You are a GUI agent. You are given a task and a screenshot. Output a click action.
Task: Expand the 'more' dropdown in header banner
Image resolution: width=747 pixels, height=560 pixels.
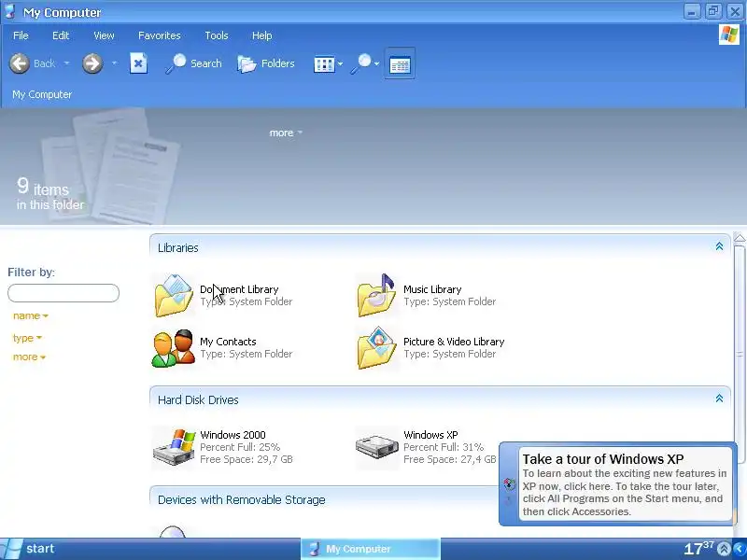click(286, 133)
